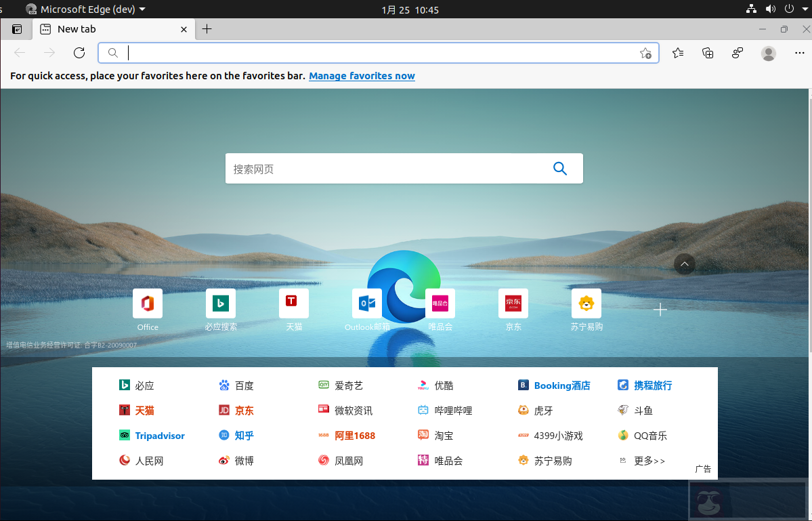Open the Settings and more menu
The width and height of the screenshot is (812, 521).
[800, 52]
